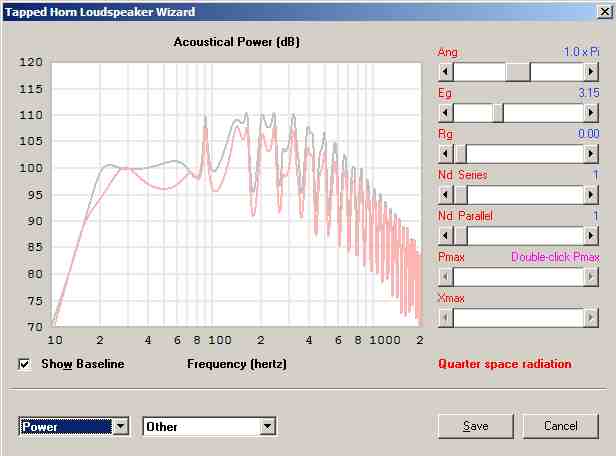This screenshot has width=616, height=456.
Task: Click the Eg value 3.15
Action: (x=588, y=93)
